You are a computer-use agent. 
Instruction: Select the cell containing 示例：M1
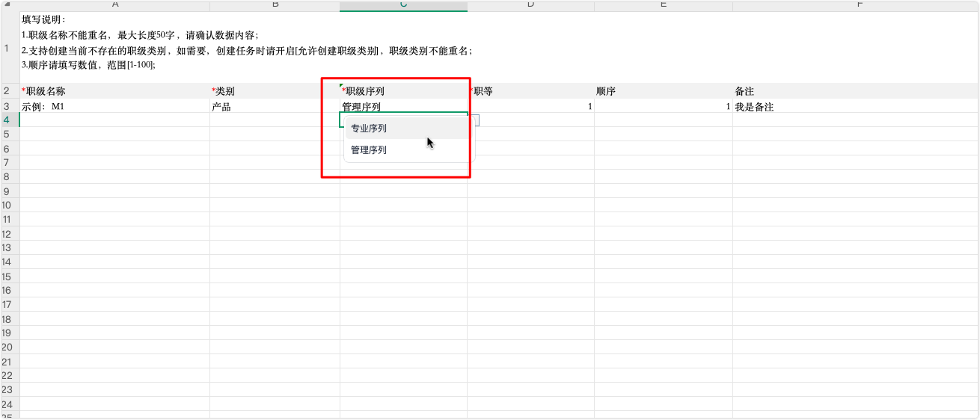click(114, 107)
